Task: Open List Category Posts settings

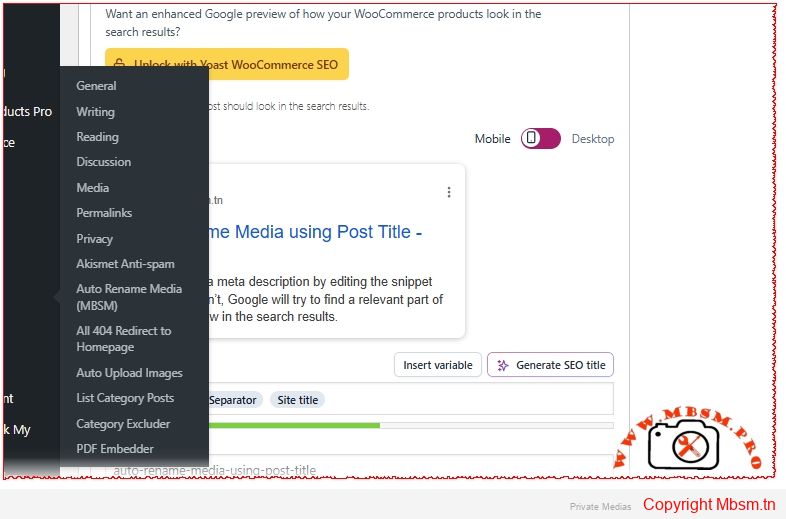Action: [125, 398]
